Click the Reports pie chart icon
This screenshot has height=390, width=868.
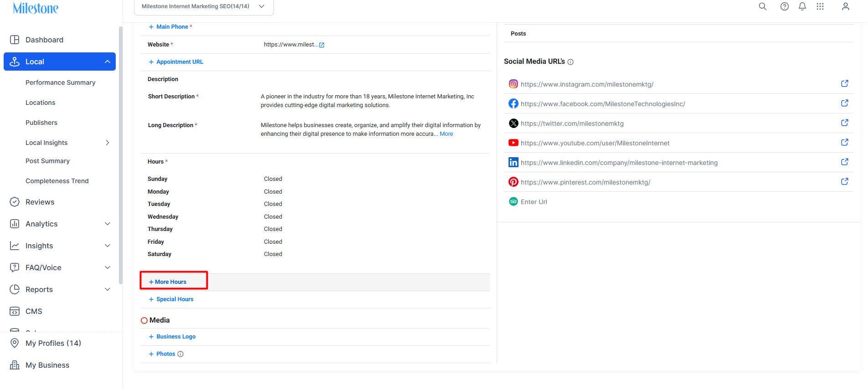tap(15, 289)
